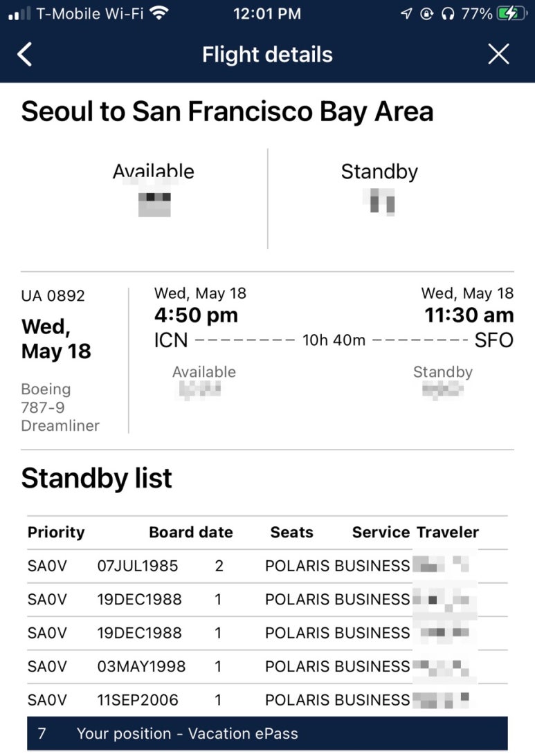The width and height of the screenshot is (535, 756).
Task: Select the 11SEP2006 standby row
Action: click(267, 699)
